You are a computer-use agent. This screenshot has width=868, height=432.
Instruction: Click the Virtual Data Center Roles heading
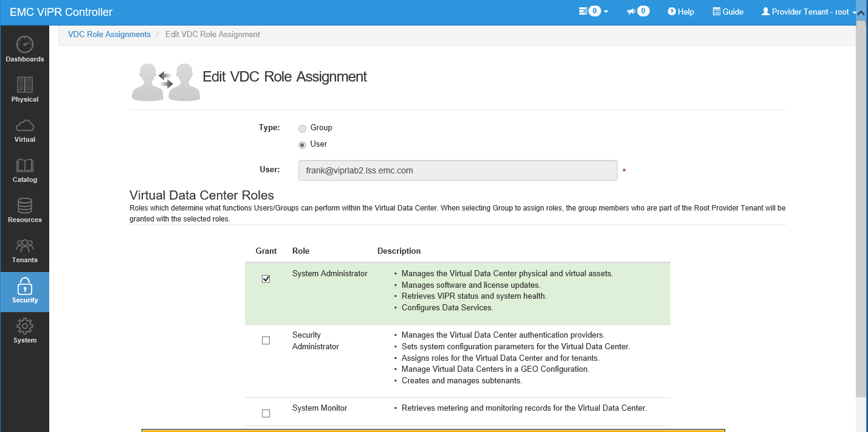point(202,195)
